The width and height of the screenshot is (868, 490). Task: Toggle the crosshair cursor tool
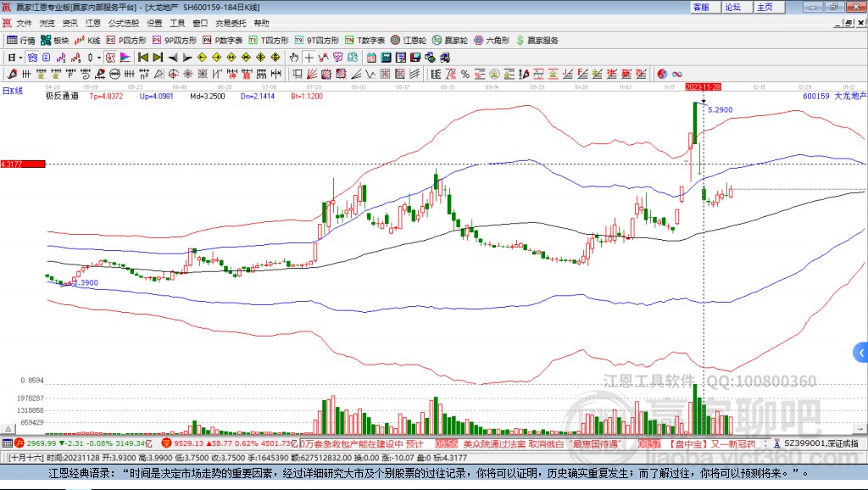309,58
